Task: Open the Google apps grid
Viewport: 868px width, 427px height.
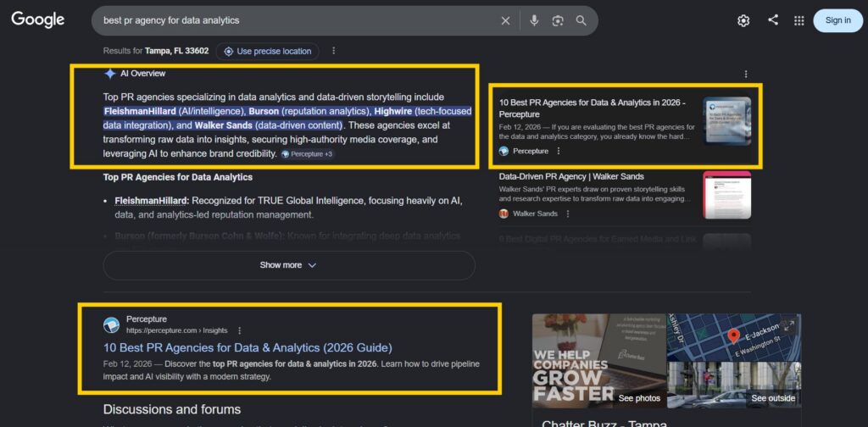Action: click(798, 20)
